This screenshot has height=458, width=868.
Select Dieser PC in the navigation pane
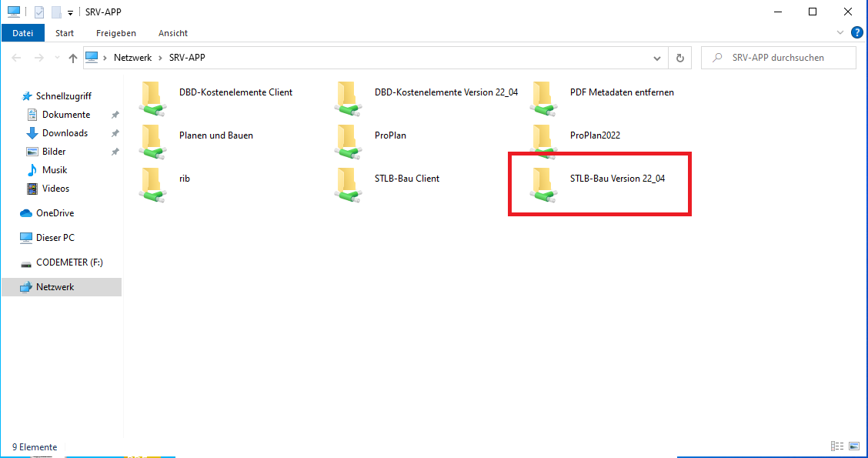55,238
